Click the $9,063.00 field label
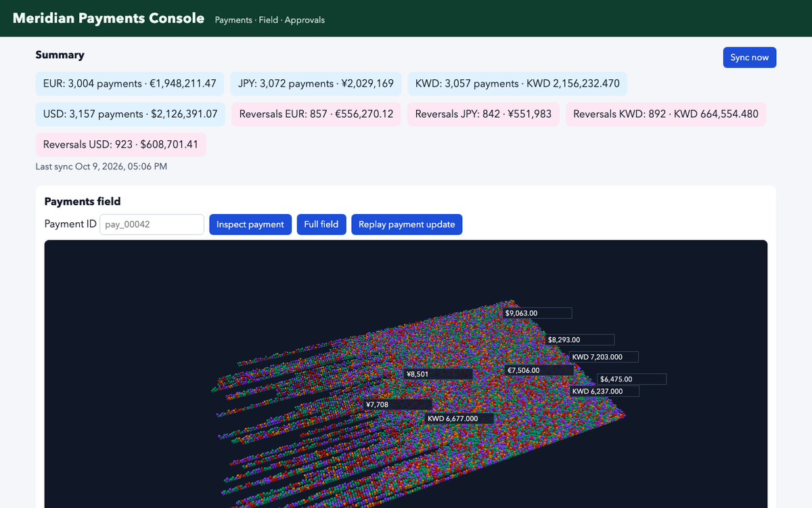The width and height of the screenshot is (812, 508). 538,313
